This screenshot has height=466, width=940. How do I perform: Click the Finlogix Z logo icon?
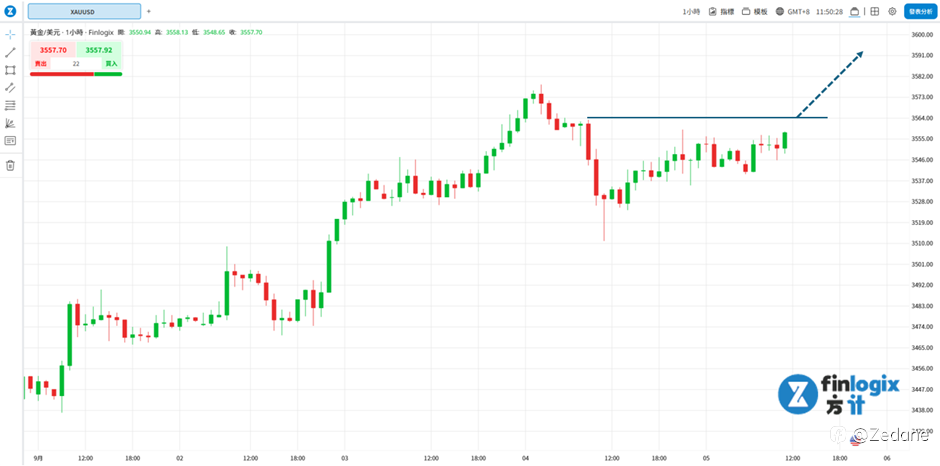coord(10,11)
